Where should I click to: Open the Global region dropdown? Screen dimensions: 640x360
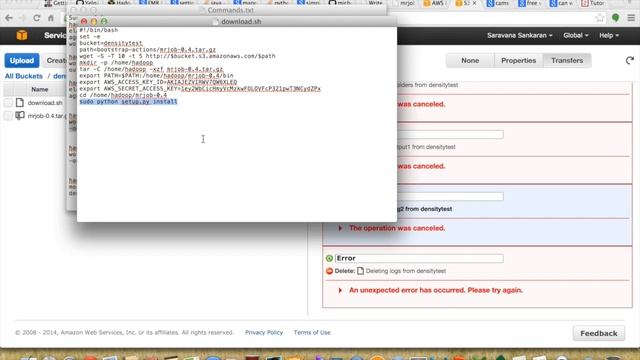pyautogui.click(x=576, y=36)
